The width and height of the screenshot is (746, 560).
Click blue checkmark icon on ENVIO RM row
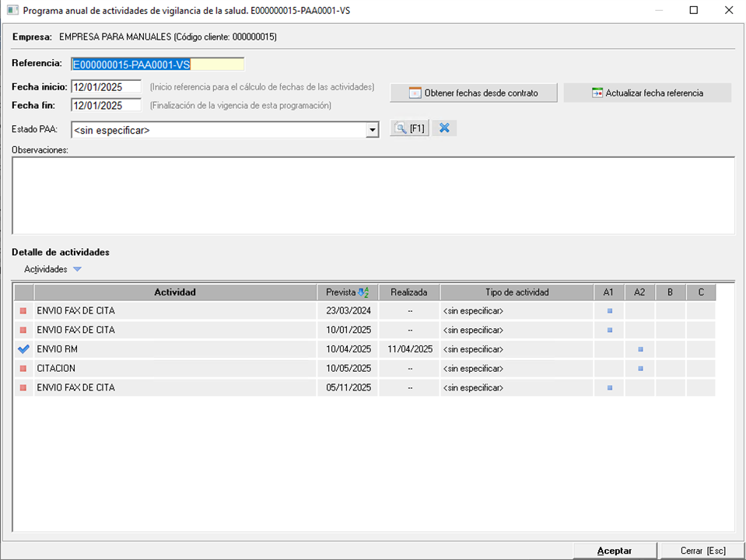pyautogui.click(x=23, y=349)
